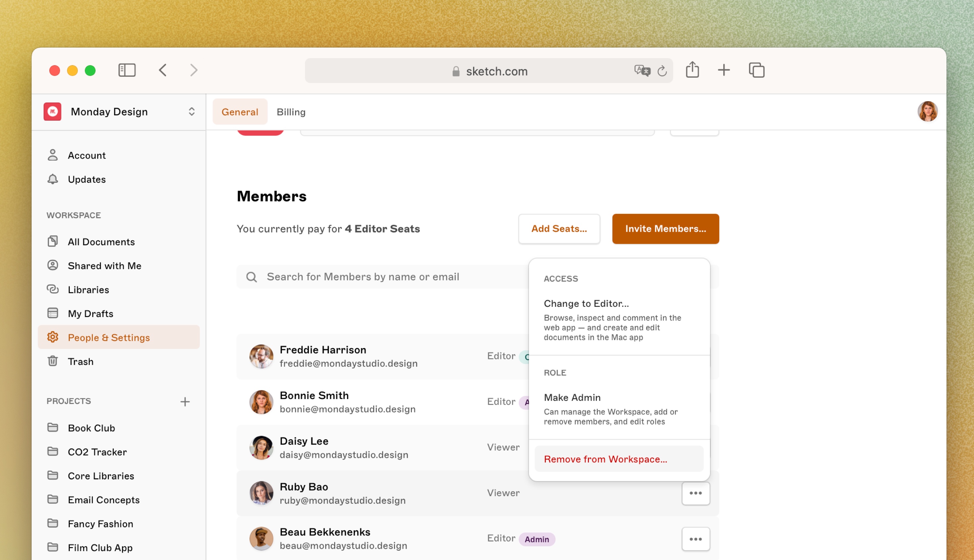Click Viewer role label for Ruby Bao
Screen dimensions: 974x560
point(503,493)
